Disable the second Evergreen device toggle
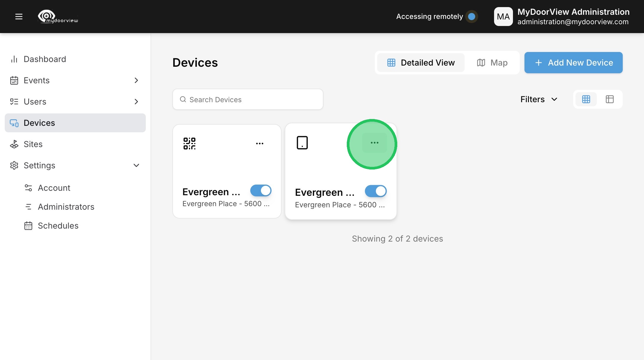The height and width of the screenshot is (360, 644). coord(375,191)
